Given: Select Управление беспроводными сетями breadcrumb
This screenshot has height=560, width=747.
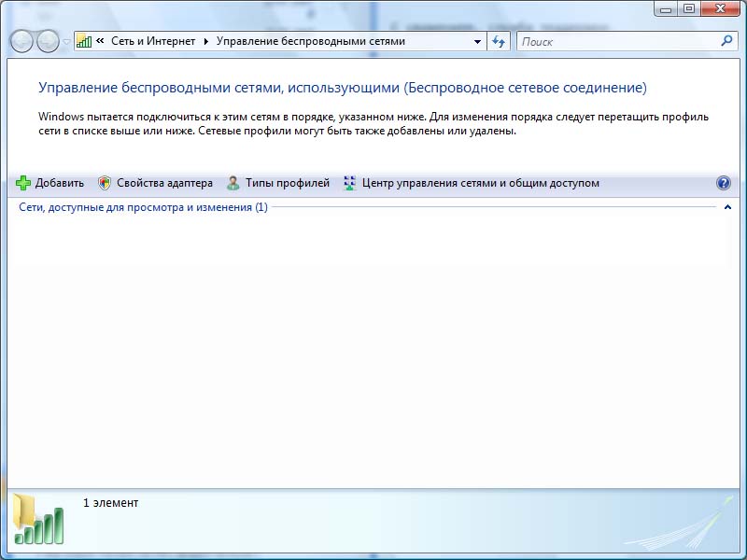Looking at the screenshot, I should (311, 41).
